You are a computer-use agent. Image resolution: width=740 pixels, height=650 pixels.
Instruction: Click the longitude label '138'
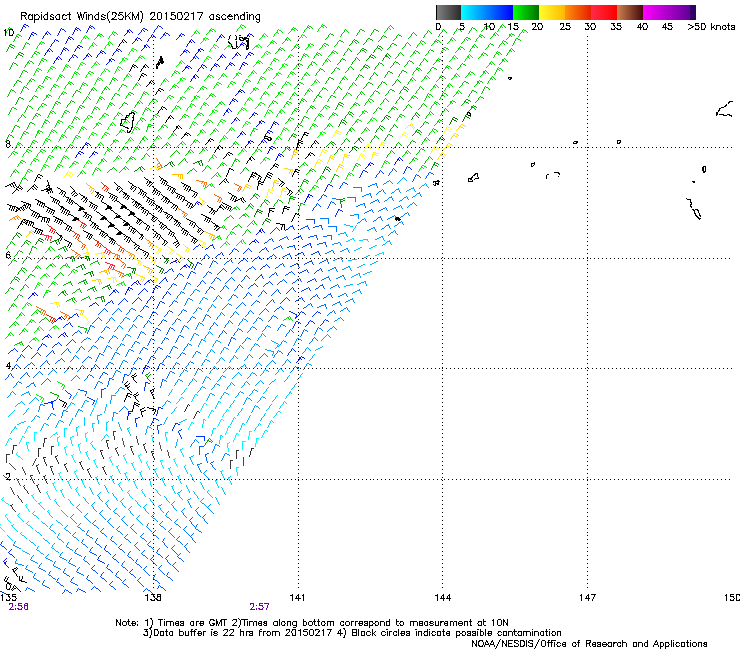[x=153, y=598]
